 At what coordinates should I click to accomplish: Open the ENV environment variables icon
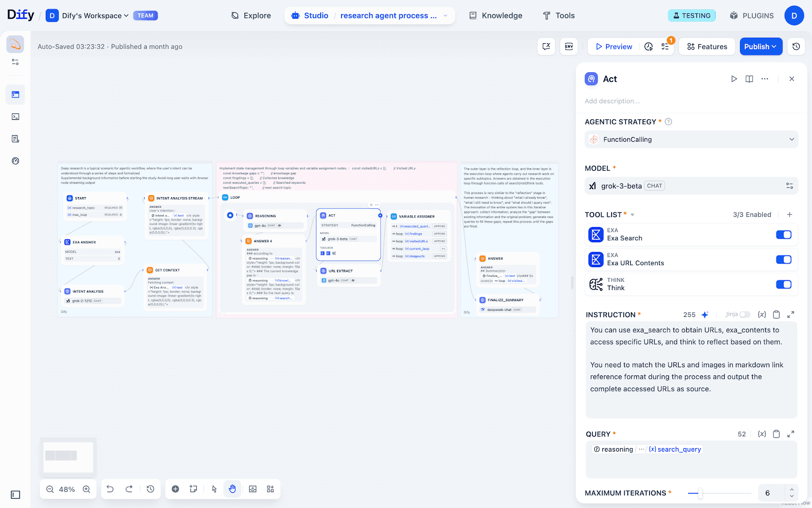[x=569, y=47]
